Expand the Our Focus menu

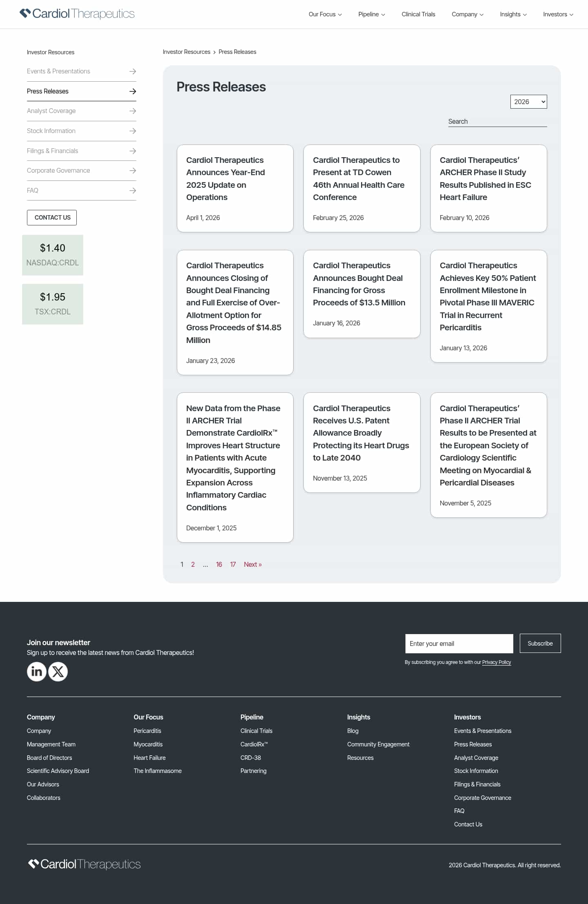pos(325,14)
